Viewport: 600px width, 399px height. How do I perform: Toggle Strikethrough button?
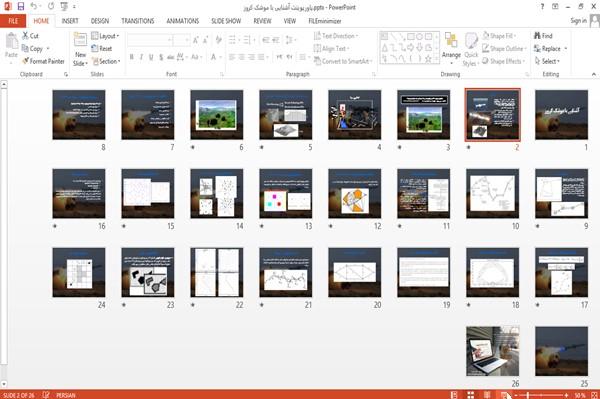[x=170, y=57]
